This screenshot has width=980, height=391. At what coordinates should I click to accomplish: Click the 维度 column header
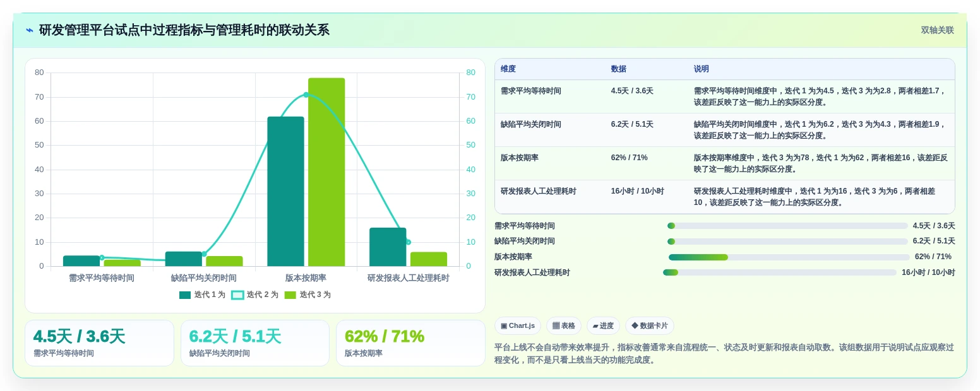[508, 69]
